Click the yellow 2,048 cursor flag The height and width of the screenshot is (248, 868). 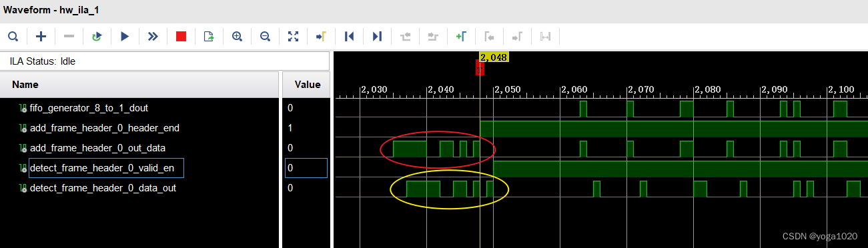[x=494, y=57]
